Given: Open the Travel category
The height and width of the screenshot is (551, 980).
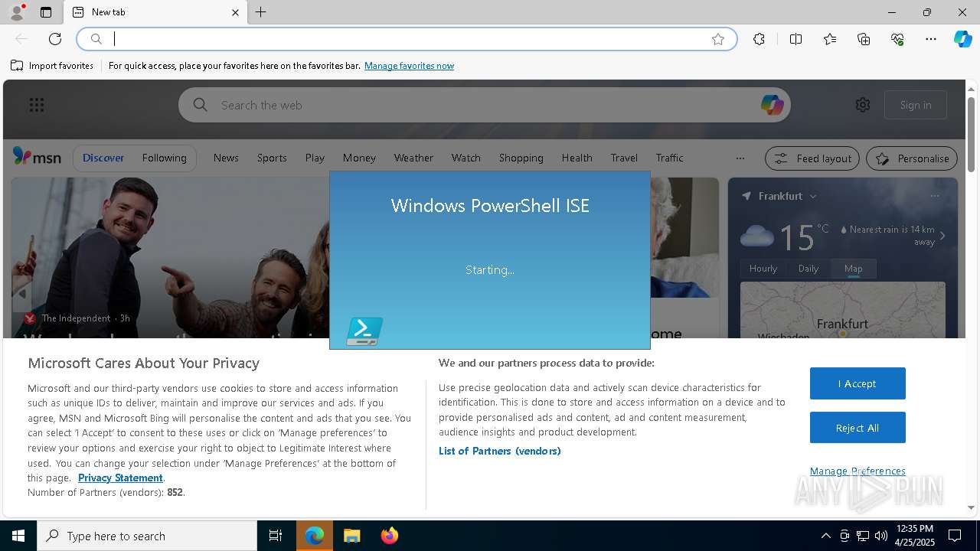Looking at the screenshot, I should [624, 158].
